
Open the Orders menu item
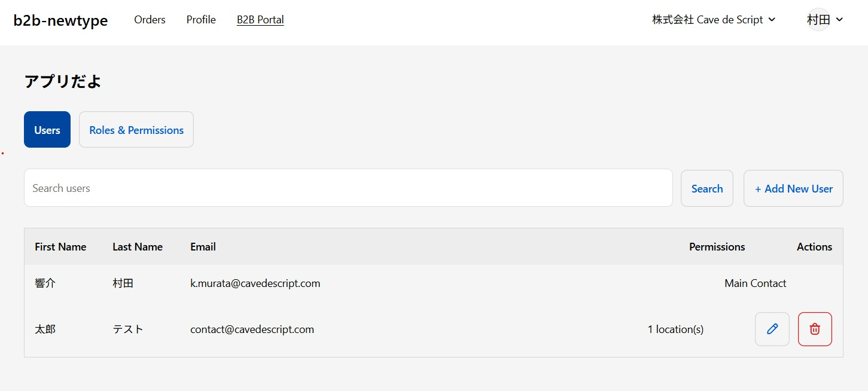150,20
